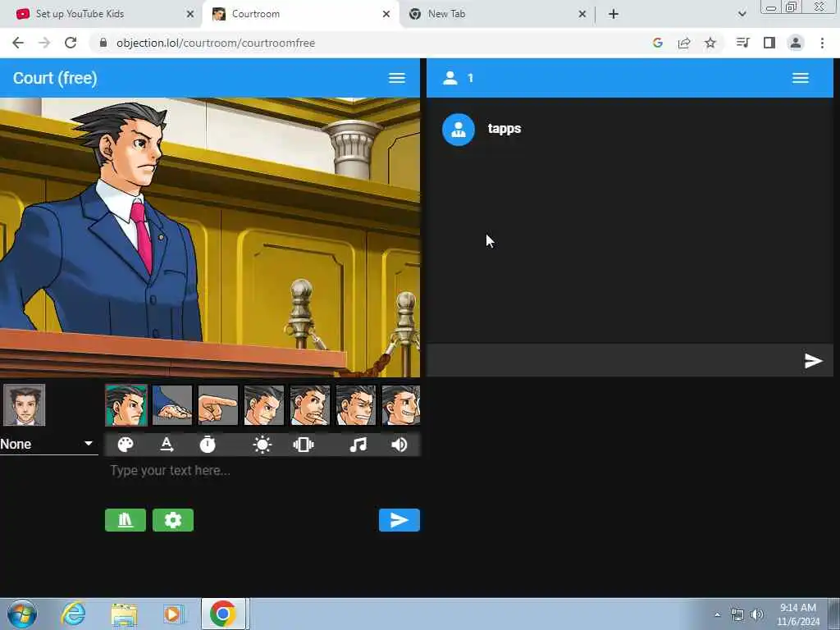This screenshot has width=840, height=630.
Task: Expand the tab search chevron
Action: coord(742,14)
